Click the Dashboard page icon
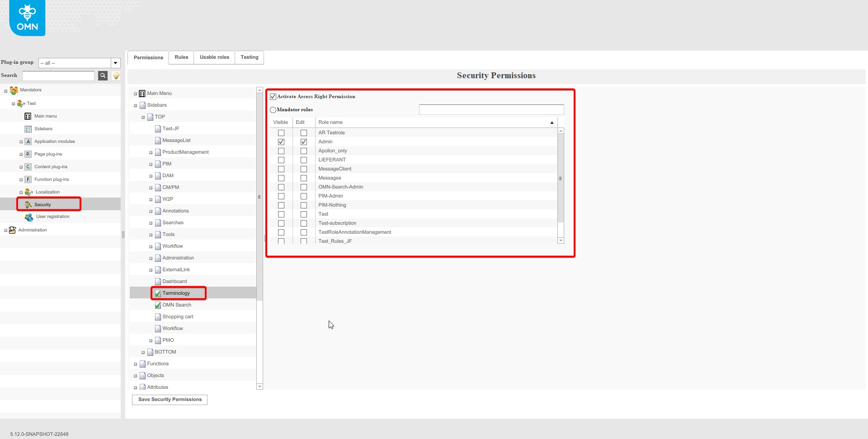The height and width of the screenshot is (439, 868). 158,282
